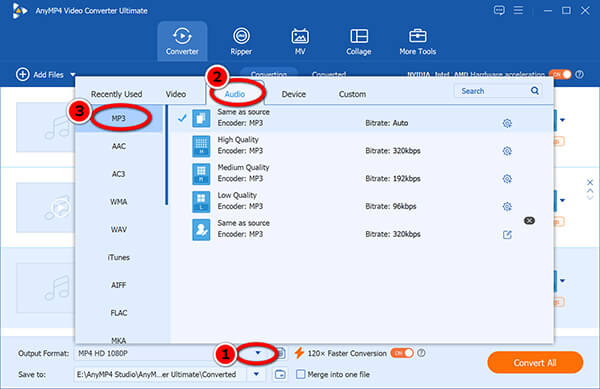Click format list vertical scrollbar
This screenshot has width=600, height=389.
pos(166,155)
